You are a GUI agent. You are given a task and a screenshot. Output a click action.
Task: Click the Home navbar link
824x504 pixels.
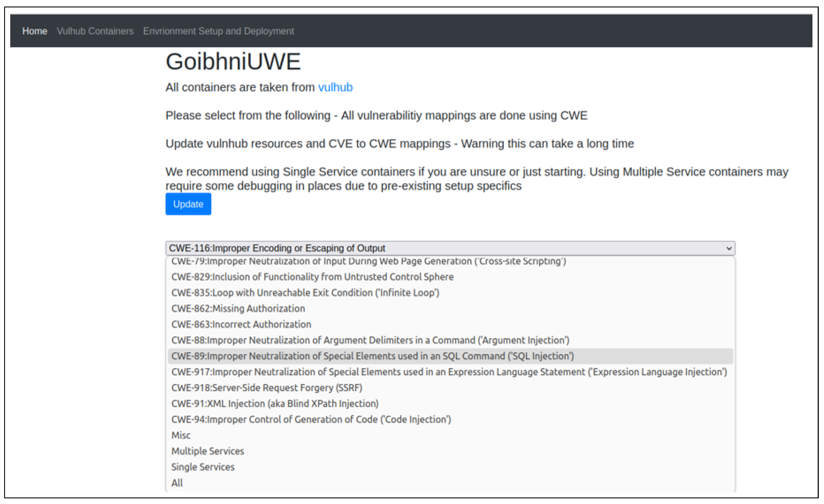[x=34, y=31]
